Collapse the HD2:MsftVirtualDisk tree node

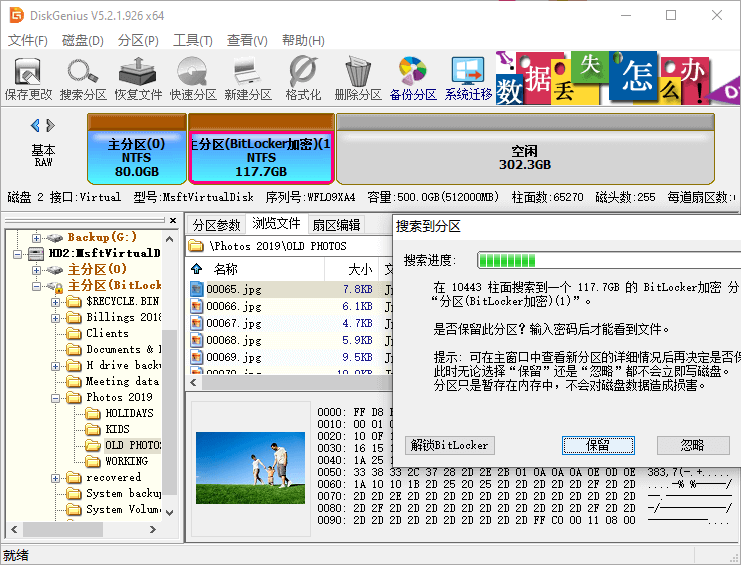coord(17,254)
